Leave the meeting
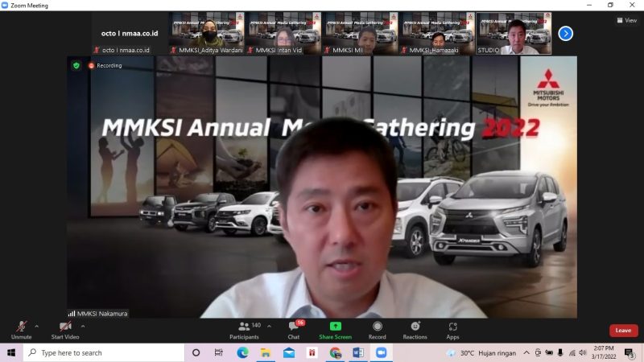This screenshot has width=644, height=362. point(623,331)
